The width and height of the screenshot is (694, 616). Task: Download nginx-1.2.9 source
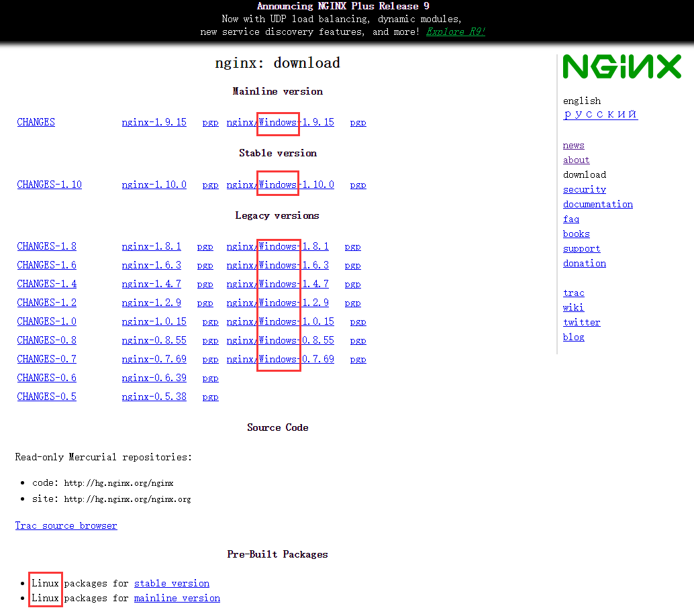152,303
